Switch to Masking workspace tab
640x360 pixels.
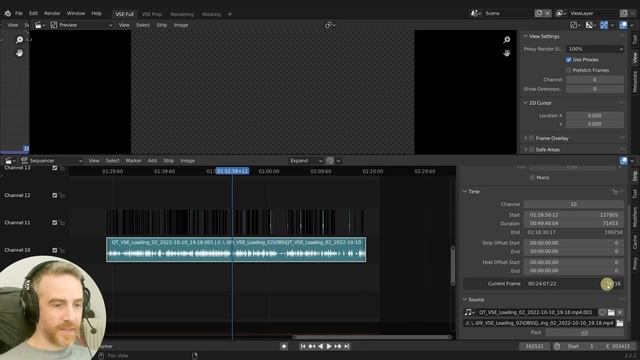[211, 14]
